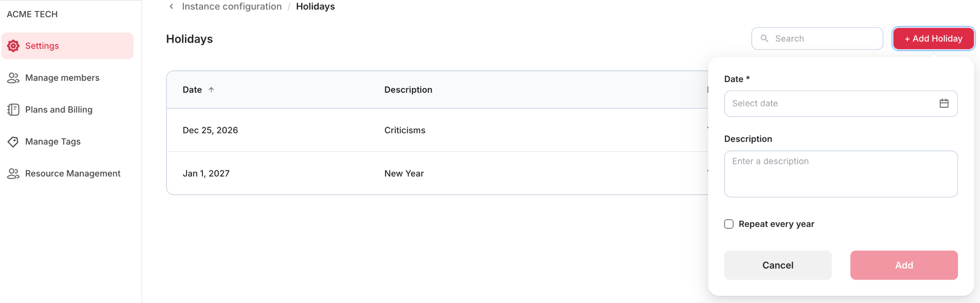Open the calendar icon in Date field
The height and width of the screenshot is (303, 980).
(944, 103)
